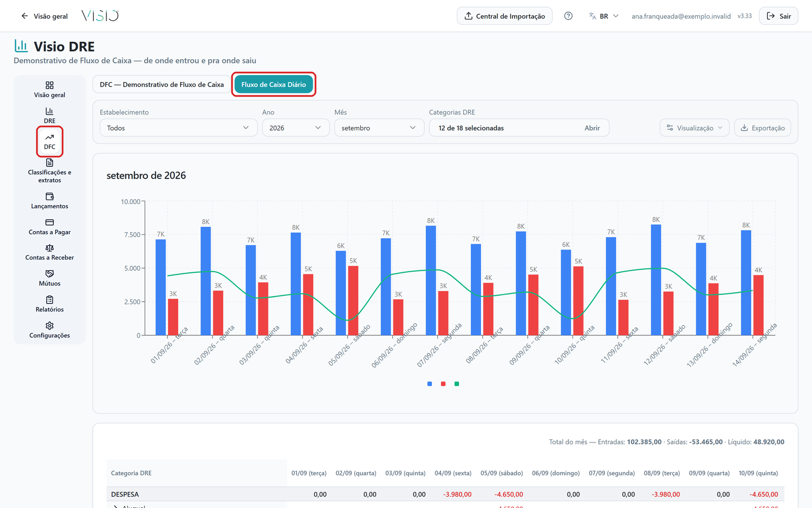The height and width of the screenshot is (508, 812).
Task: Click the blue bar for 07/09/26 – segunda
Action: [x=431, y=280]
